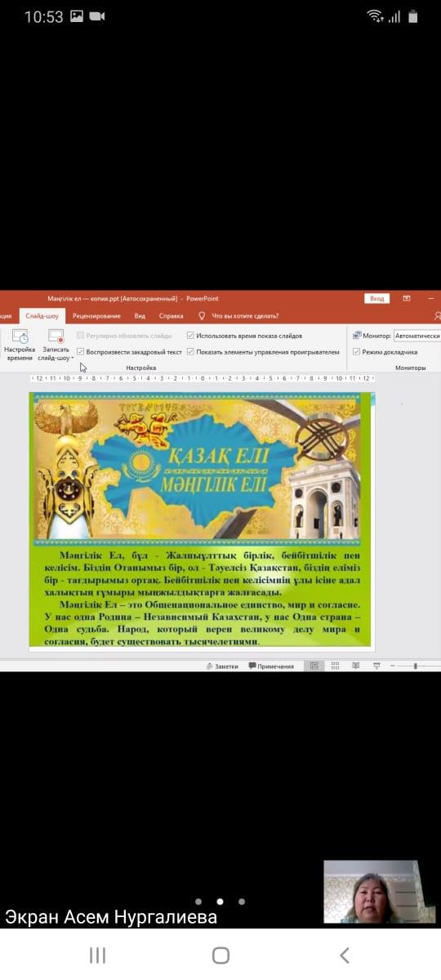
Task: Click the lightbulb 'Что вы хотите сделать' icon
Action: (x=202, y=315)
